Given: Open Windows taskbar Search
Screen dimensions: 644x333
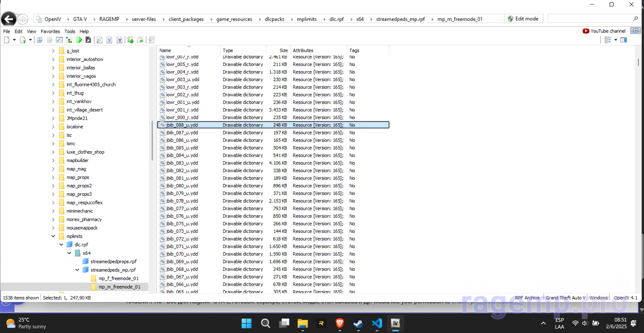Looking at the screenshot, I should click(x=265, y=324).
